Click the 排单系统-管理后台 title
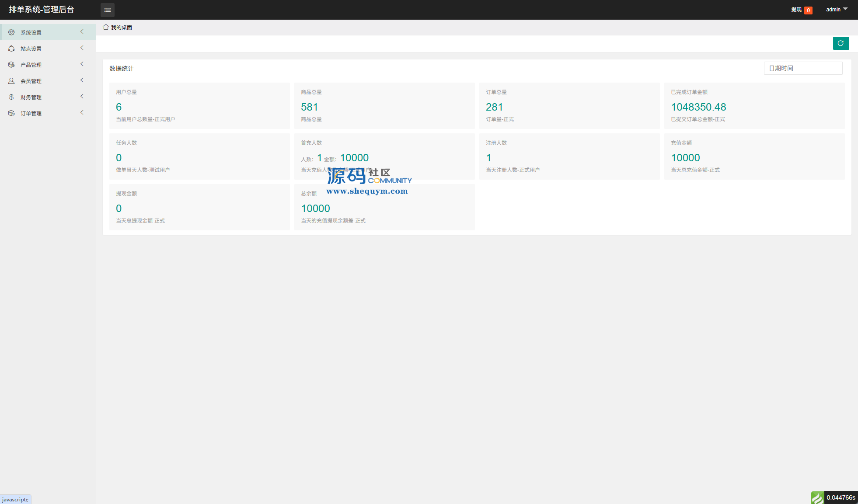The height and width of the screenshot is (504, 858). (x=42, y=10)
